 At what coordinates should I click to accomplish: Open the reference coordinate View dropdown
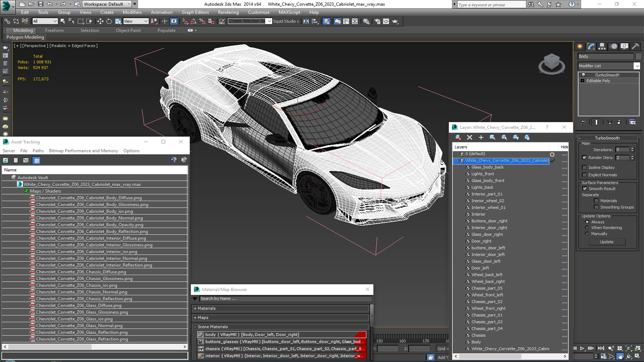[x=136, y=21]
